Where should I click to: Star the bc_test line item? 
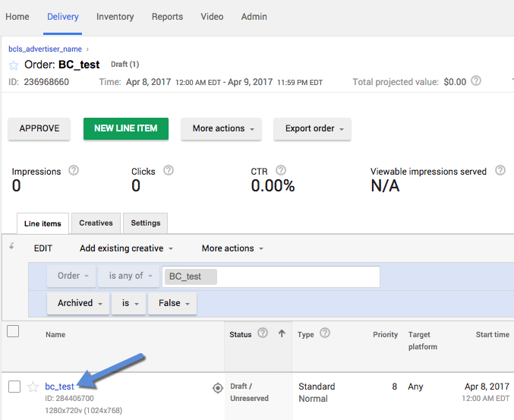[33, 387]
